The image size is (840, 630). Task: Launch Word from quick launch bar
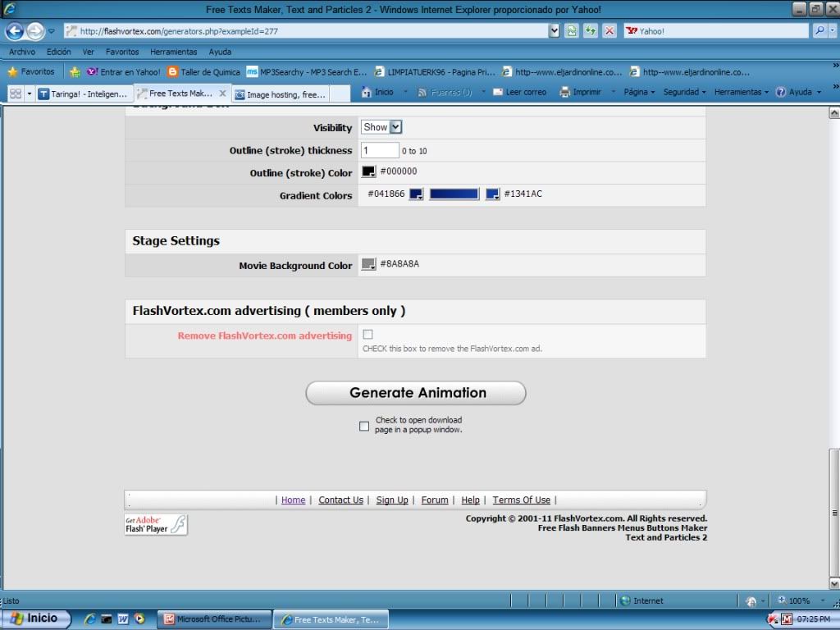123,619
